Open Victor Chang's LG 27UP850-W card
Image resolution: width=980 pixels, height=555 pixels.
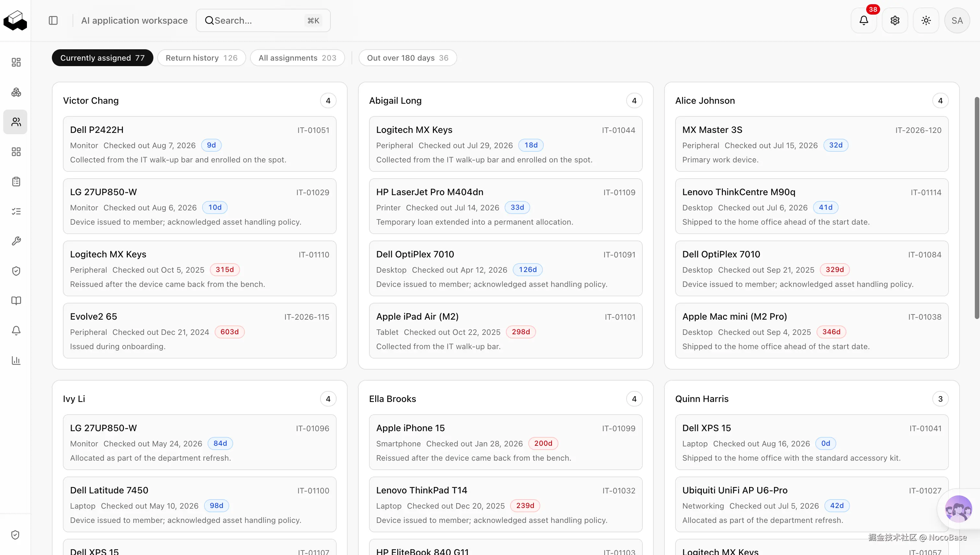tap(200, 206)
